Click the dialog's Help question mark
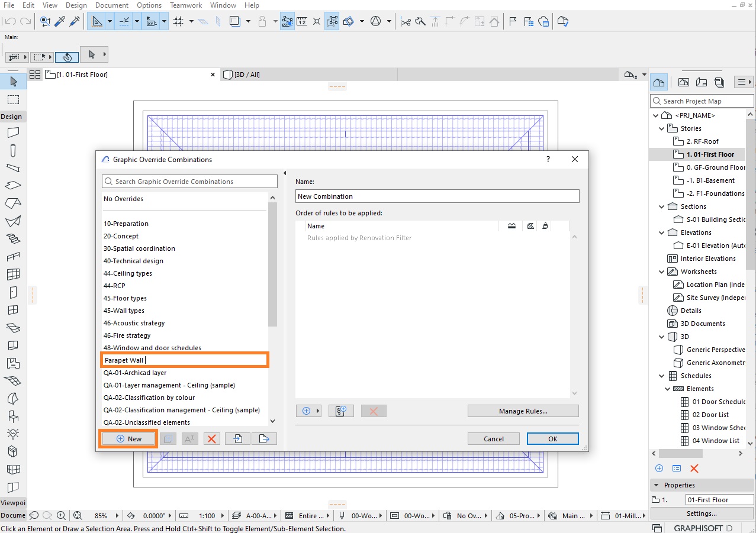The height and width of the screenshot is (533, 756). (x=548, y=159)
